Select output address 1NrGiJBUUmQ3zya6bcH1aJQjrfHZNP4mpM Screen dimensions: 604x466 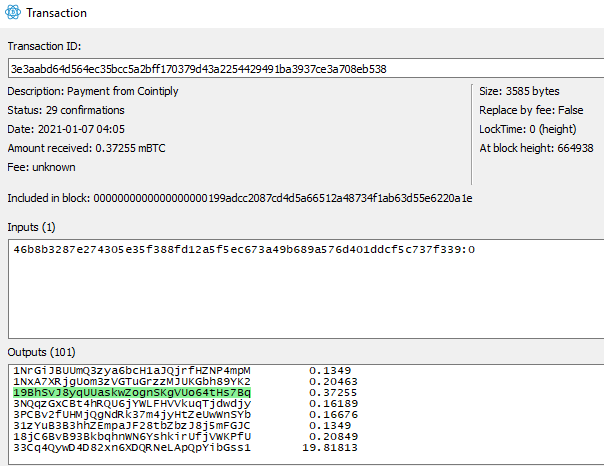(132, 370)
